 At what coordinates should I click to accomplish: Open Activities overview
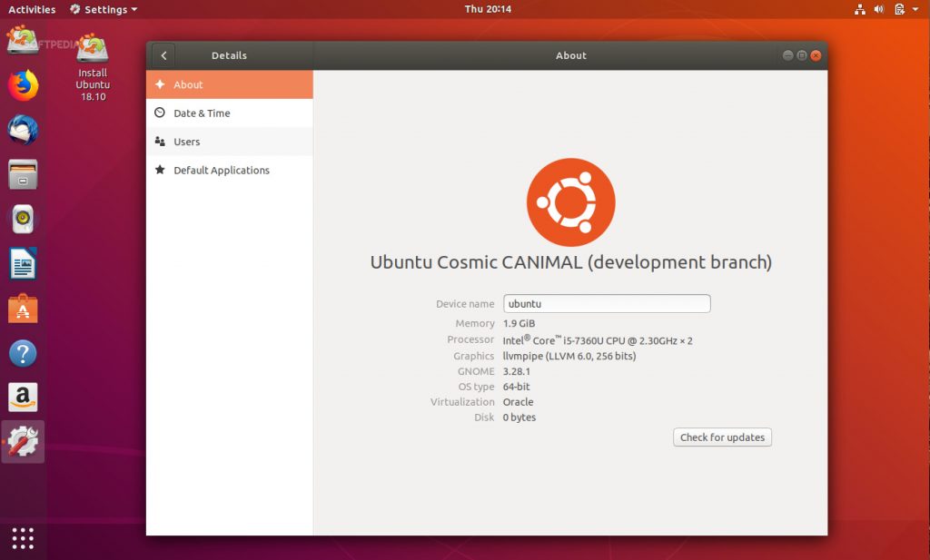[x=32, y=9]
